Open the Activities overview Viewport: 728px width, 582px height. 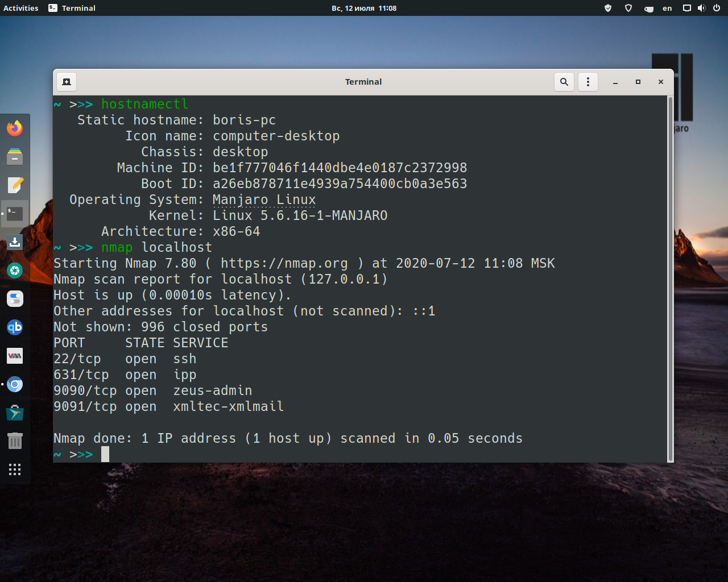[20, 8]
